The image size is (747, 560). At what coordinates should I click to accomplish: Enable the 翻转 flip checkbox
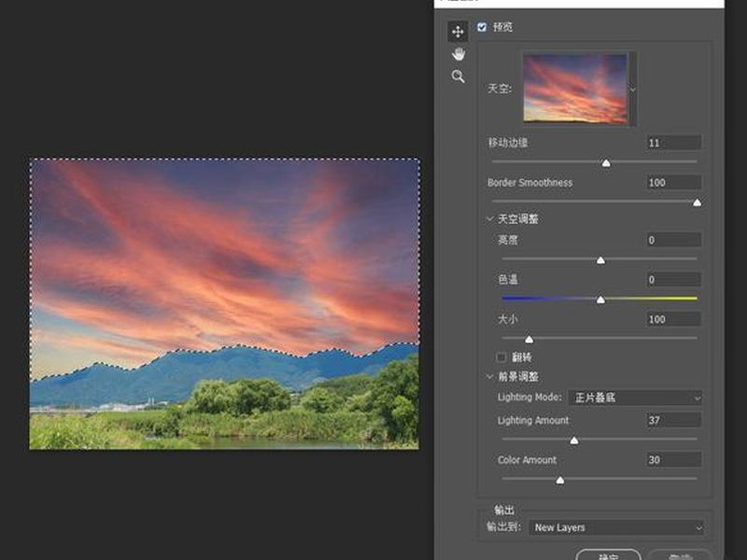501,357
